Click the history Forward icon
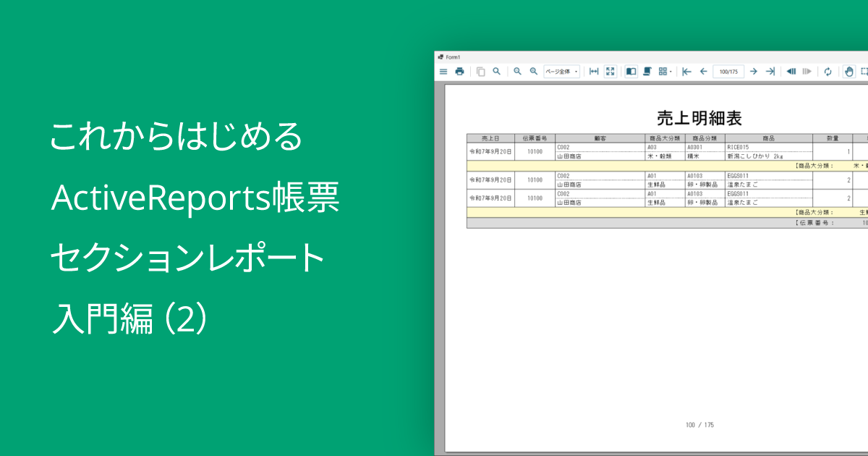This screenshot has height=456, width=868. click(x=807, y=71)
